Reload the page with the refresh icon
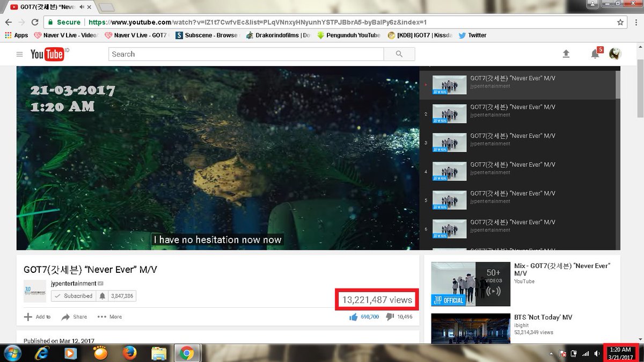The height and width of the screenshot is (362, 644). [35, 23]
